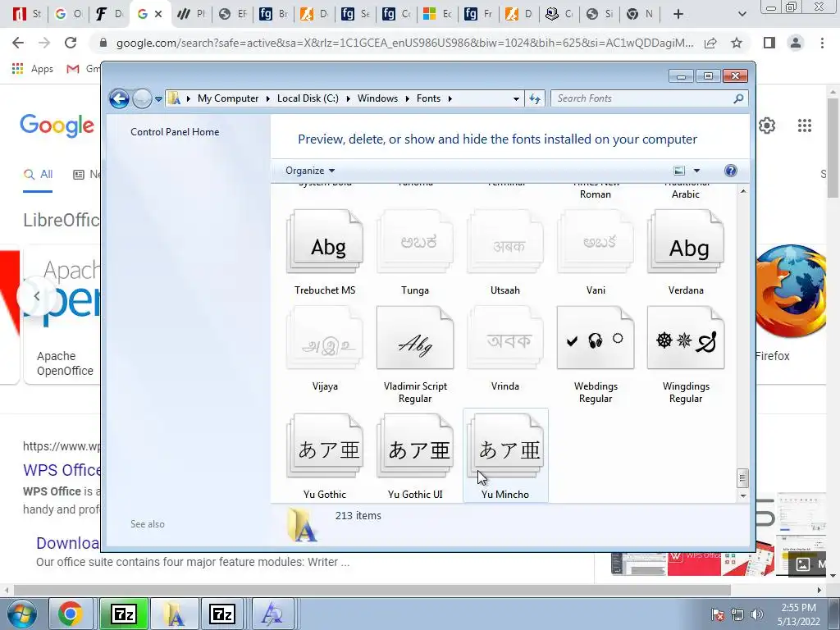This screenshot has height=630, width=840.
Task: Expand the view options arrow
Action: coord(696,171)
